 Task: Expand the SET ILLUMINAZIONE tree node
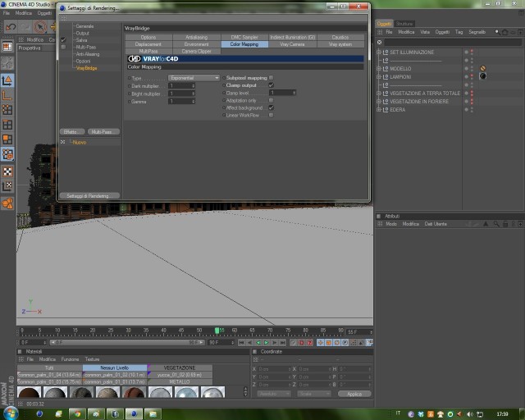click(379, 52)
